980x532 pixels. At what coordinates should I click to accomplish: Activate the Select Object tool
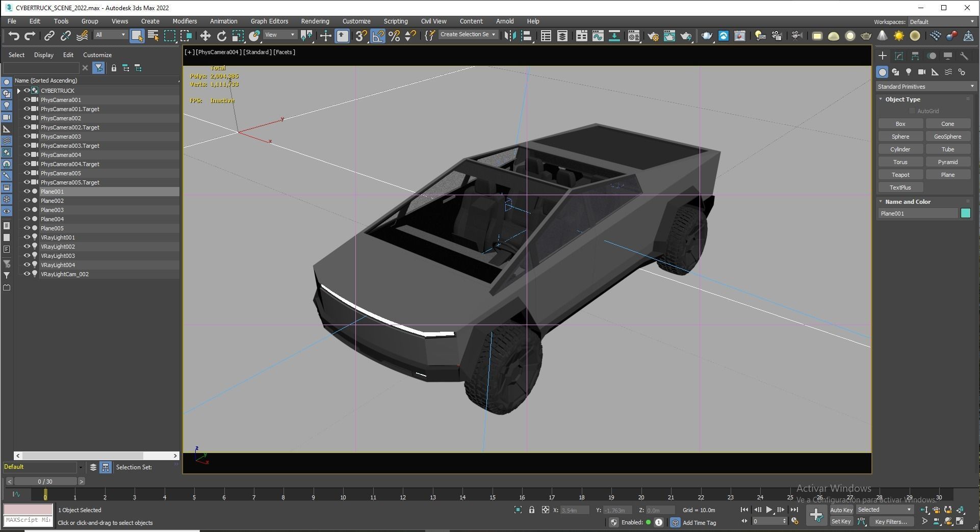pyautogui.click(x=137, y=36)
